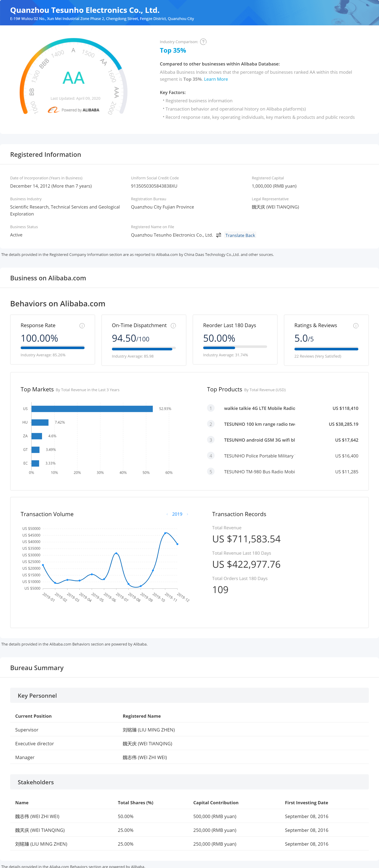Viewport: 379px width, 868px height.
Task: Click the Total Shares (%) column header
Action: pyautogui.click(x=135, y=803)
